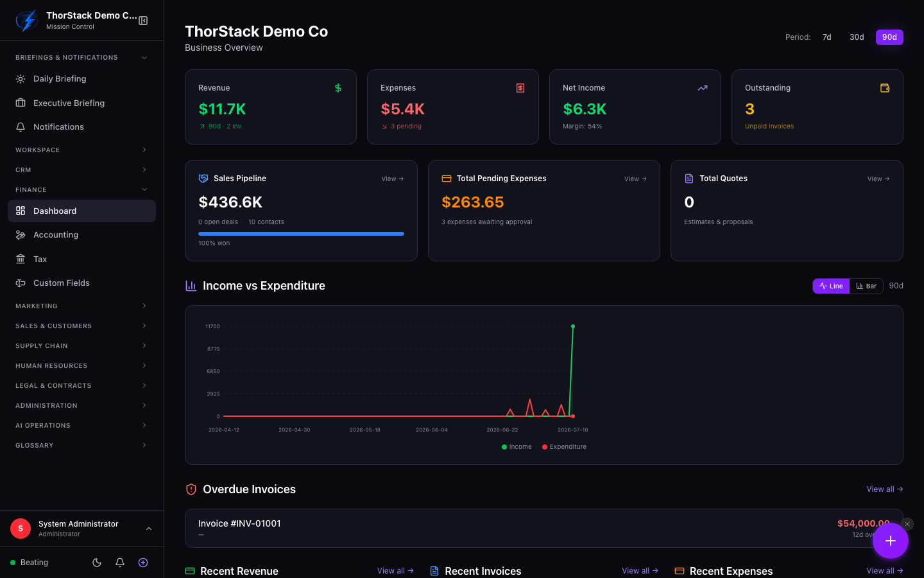Collapse the sidebar panel icon
This screenshot has height=578, width=924.
[143, 21]
